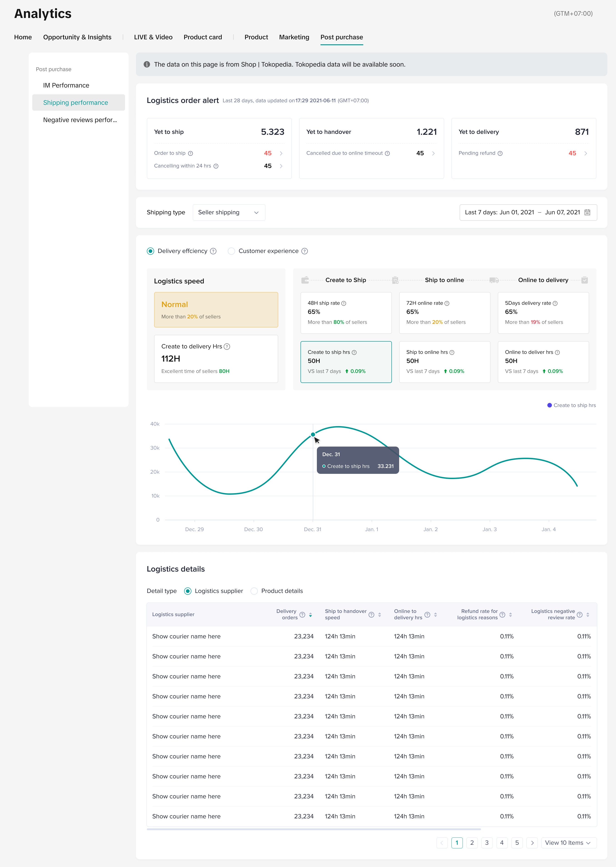Sort table by Delivery orders column
The image size is (616, 867).
click(x=310, y=615)
